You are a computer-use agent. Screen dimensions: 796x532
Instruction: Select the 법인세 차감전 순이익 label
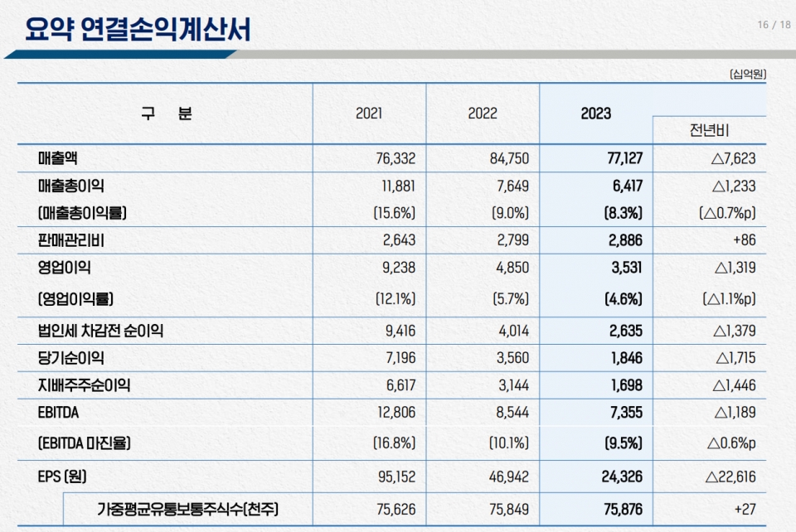(x=100, y=331)
